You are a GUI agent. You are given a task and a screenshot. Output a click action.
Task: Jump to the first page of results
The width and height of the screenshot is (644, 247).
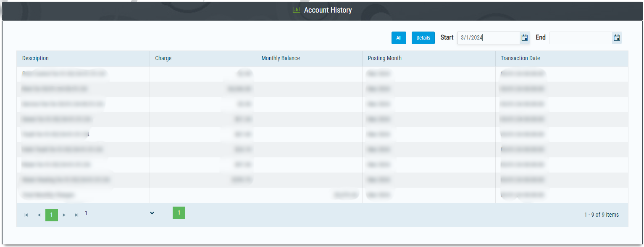point(26,215)
